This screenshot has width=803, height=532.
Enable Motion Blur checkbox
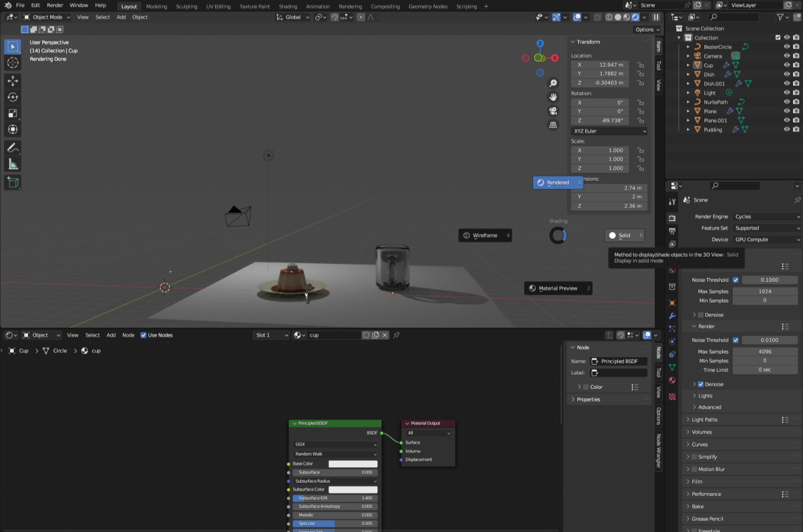tap(694, 469)
